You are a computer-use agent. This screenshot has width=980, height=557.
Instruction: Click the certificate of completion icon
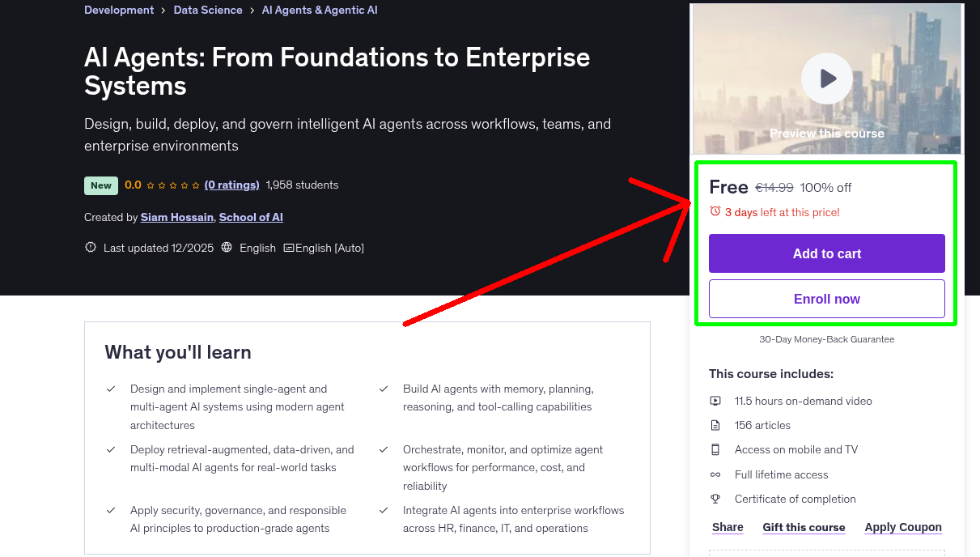715,499
